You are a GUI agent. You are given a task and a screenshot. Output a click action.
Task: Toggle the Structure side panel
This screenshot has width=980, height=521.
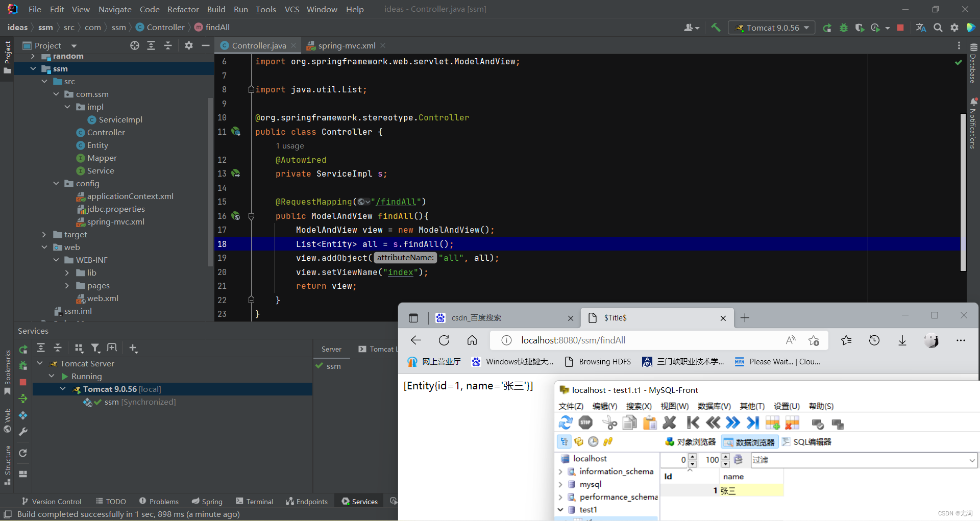click(8, 465)
